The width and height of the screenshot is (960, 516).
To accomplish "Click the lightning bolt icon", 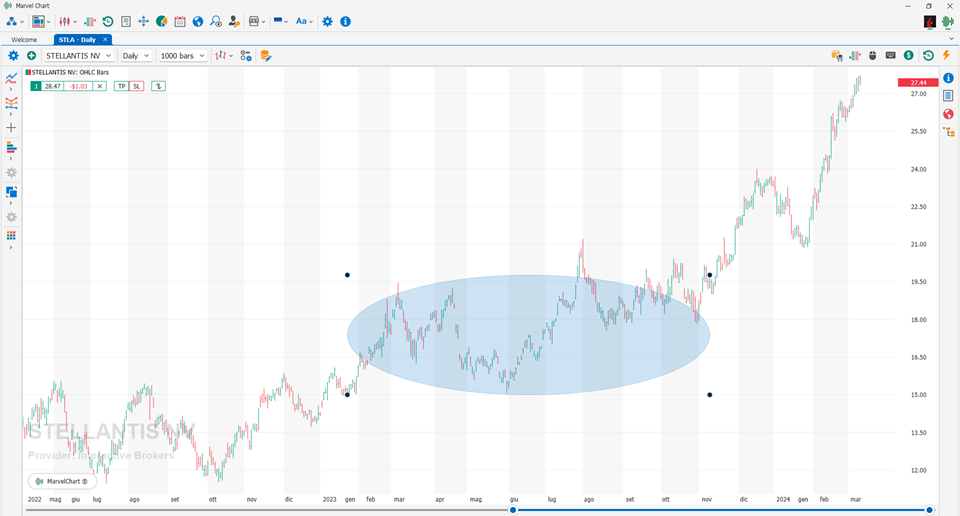I will (947, 56).
